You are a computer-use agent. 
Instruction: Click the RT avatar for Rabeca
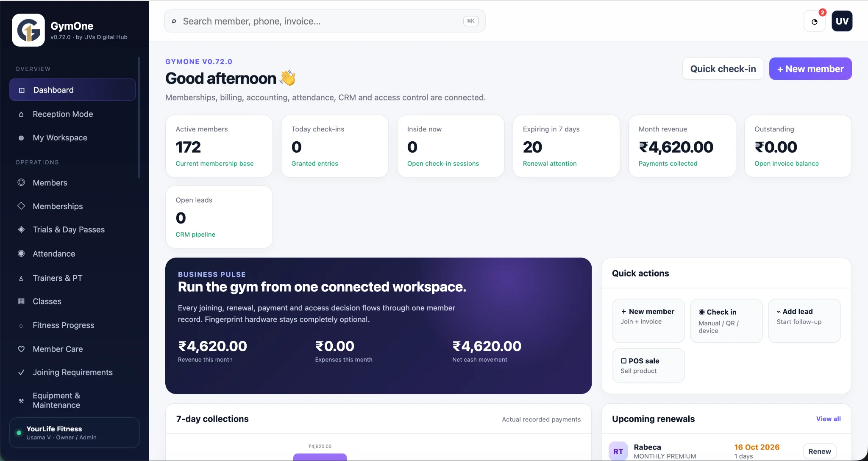tap(618, 451)
